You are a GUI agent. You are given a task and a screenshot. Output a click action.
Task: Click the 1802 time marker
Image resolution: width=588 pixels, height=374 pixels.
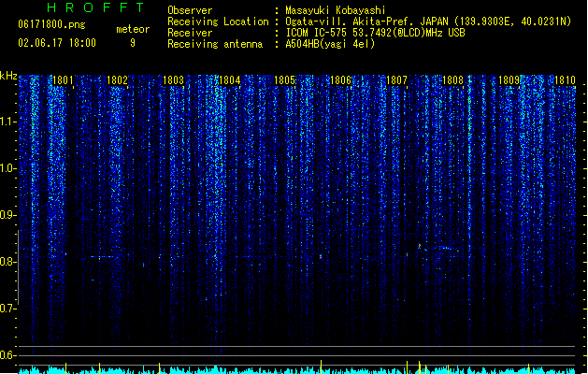coord(118,80)
